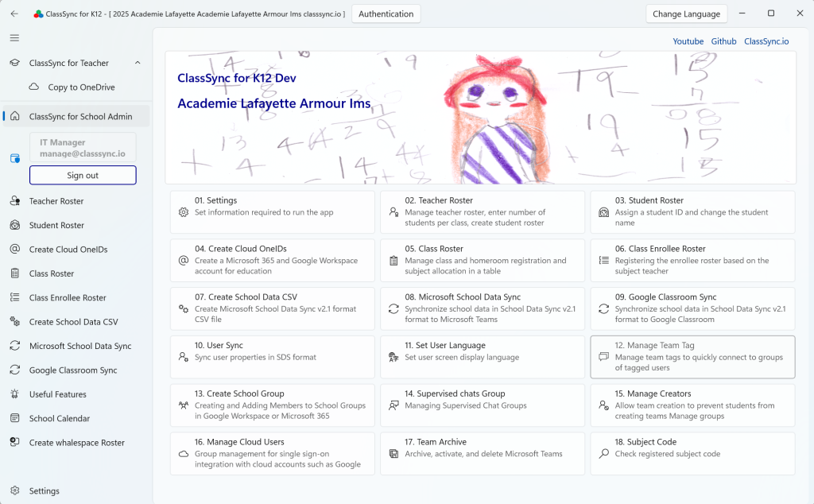Click the 11. Set User Language card icon
Image resolution: width=814 pixels, height=504 pixels.
pos(393,357)
